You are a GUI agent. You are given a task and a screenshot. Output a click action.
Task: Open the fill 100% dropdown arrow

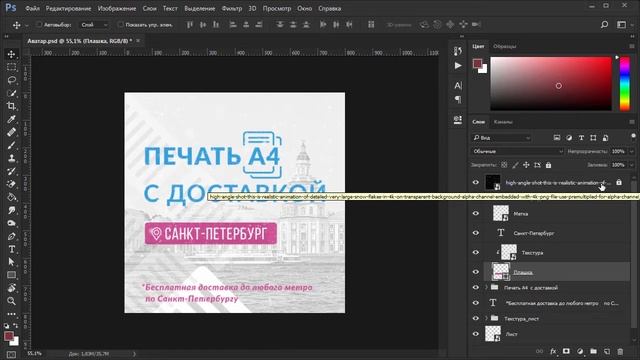(631, 165)
